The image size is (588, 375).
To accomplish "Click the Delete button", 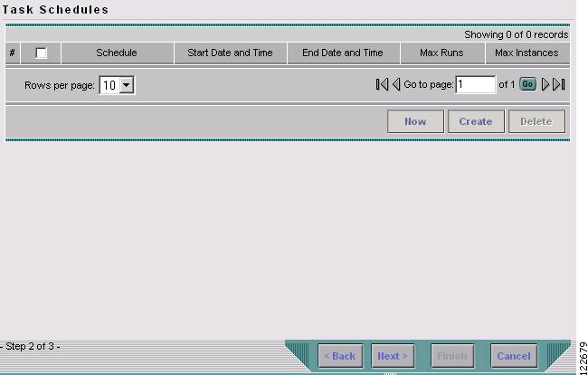I will 536,121.
